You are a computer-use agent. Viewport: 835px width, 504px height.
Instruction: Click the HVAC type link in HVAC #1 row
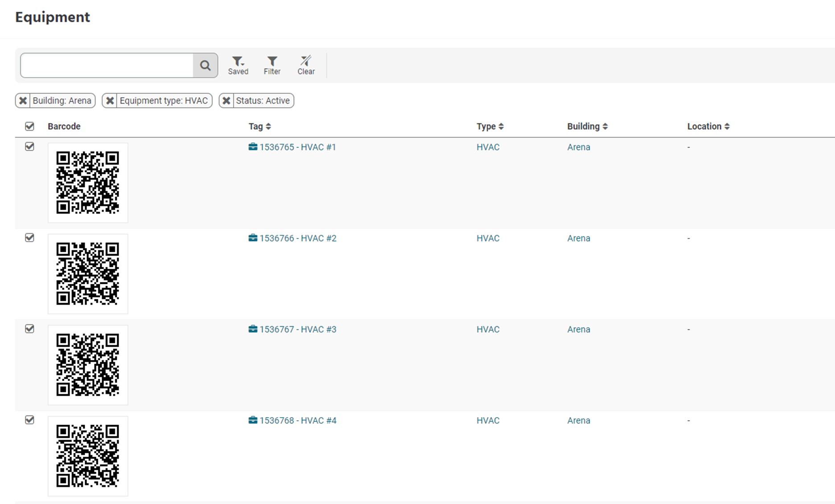(488, 147)
